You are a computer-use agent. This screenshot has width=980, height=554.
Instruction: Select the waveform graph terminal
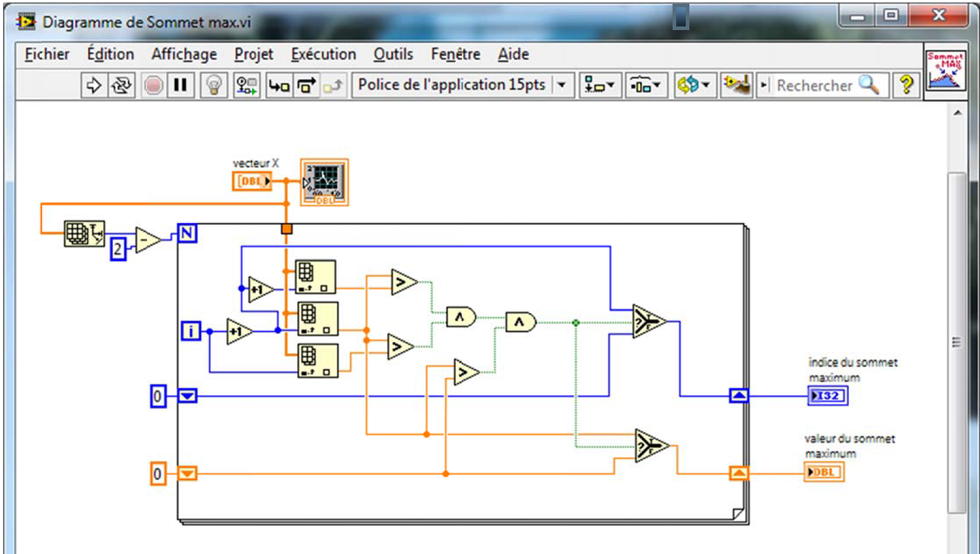click(325, 182)
